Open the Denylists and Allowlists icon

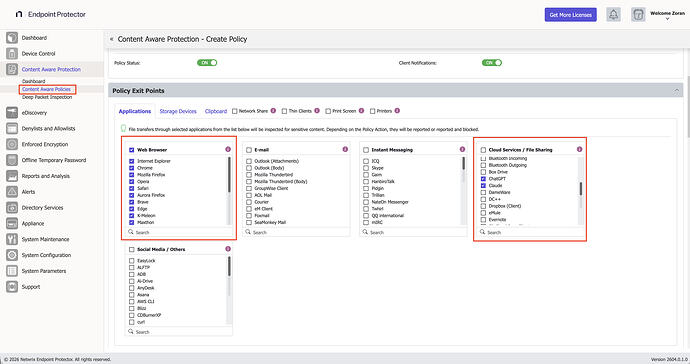pyautogui.click(x=12, y=128)
